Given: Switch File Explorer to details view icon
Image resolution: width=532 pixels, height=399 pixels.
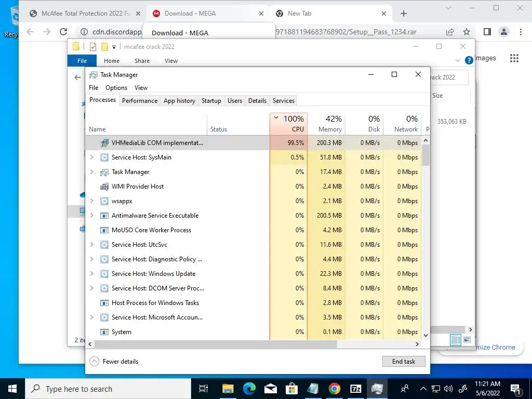Looking at the screenshot, I should (456, 340).
